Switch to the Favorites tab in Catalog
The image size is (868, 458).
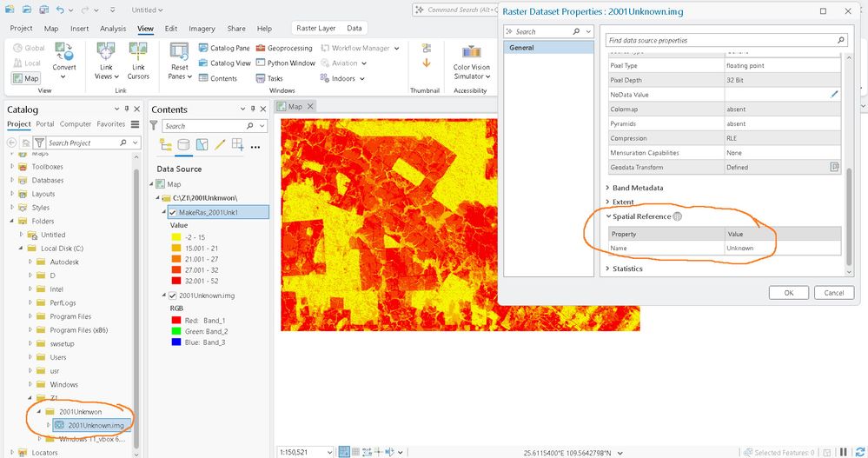110,124
